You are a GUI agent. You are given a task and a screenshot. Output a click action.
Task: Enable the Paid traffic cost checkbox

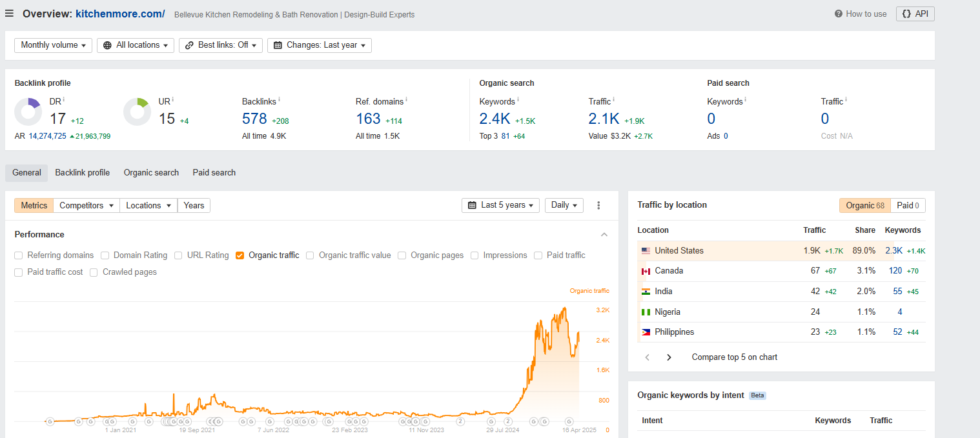19,272
